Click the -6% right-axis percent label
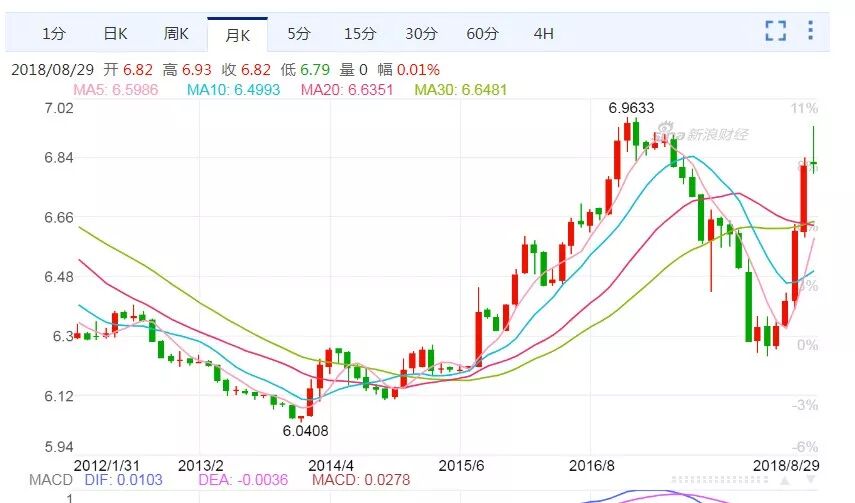 805,447
